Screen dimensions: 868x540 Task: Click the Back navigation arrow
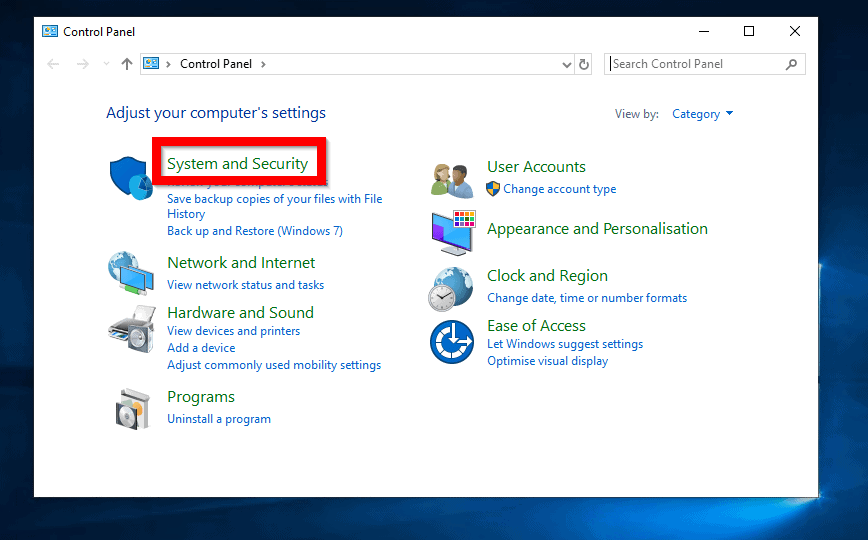click(53, 64)
